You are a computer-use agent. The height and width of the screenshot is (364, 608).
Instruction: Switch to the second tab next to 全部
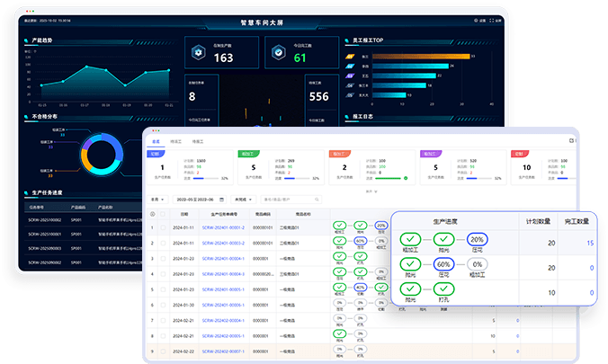coord(175,141)
